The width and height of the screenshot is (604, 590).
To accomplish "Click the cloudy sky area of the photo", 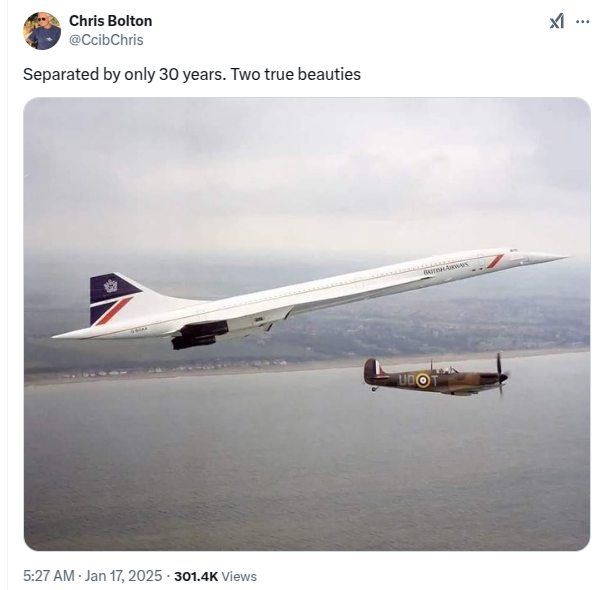I will pos(300,170).
